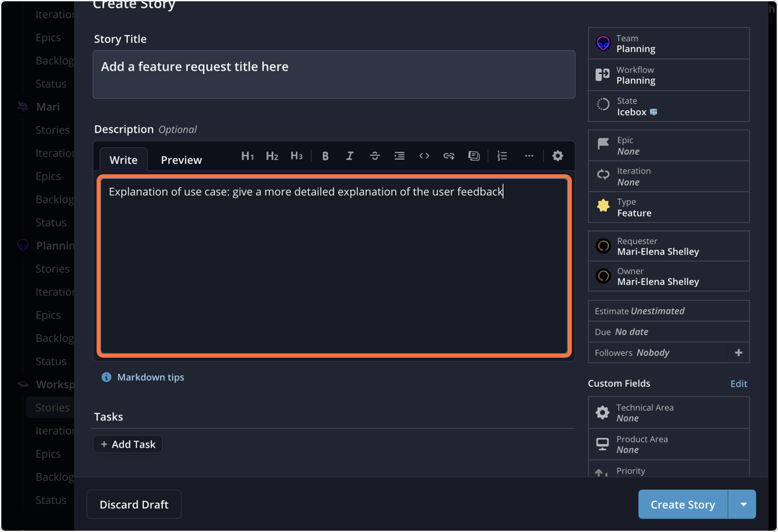This screenshot has width=778, height=532.
Task: Toggle italic formatting in the description toolbar
Action: pyautogui.click(x=350, y=156)
